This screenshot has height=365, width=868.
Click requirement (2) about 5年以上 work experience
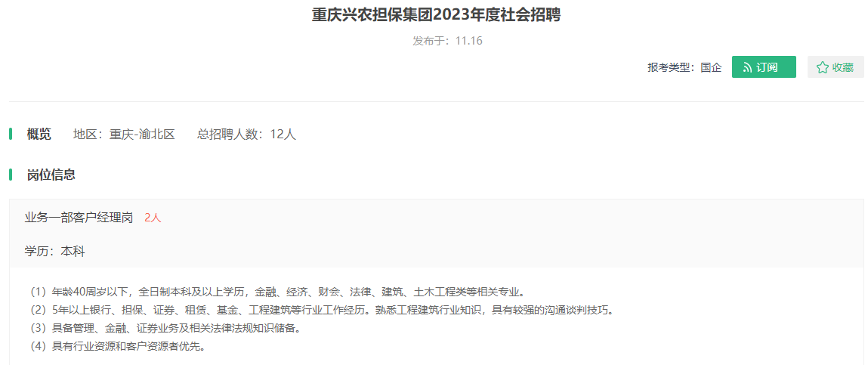322,310
